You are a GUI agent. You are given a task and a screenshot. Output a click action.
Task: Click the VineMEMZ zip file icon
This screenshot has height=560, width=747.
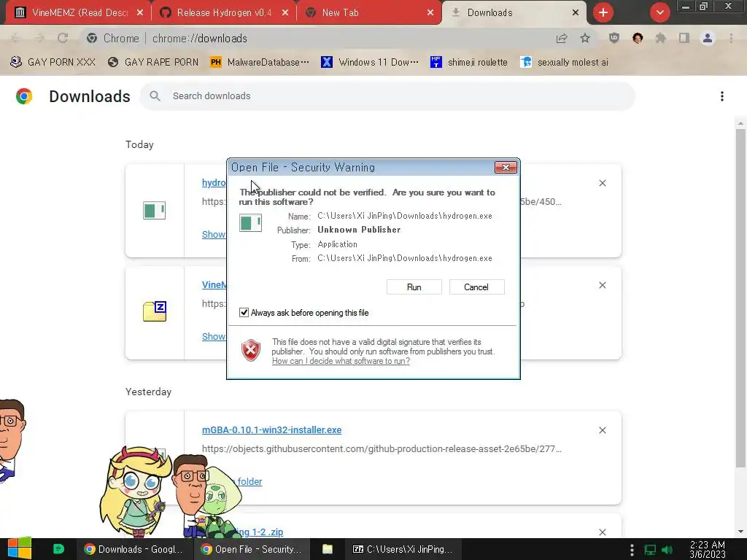click(155, 311)
